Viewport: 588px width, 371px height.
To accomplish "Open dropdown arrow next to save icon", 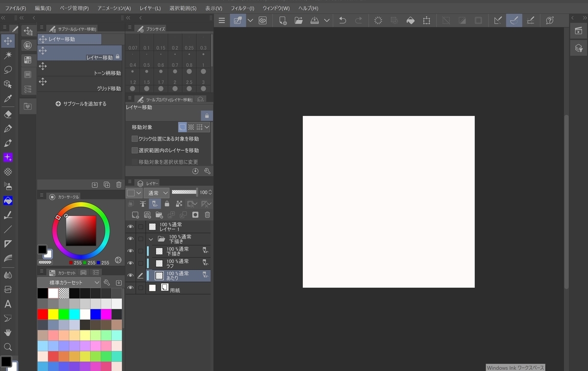I will (x=327, y=21).
